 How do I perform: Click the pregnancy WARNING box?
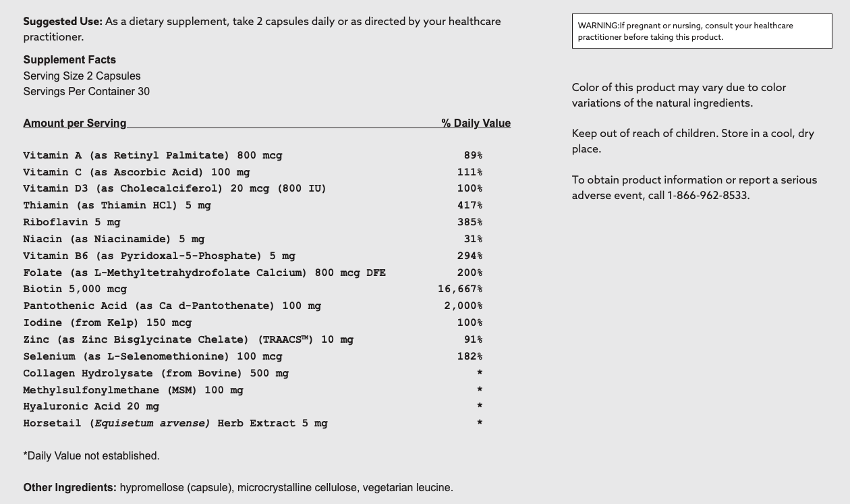click(x=702, y=31)
